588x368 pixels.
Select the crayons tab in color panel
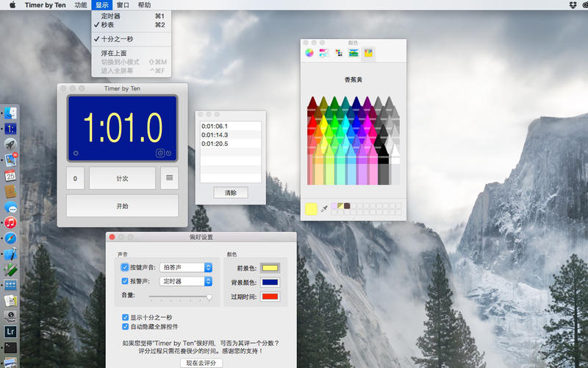(x=368, y=53)
